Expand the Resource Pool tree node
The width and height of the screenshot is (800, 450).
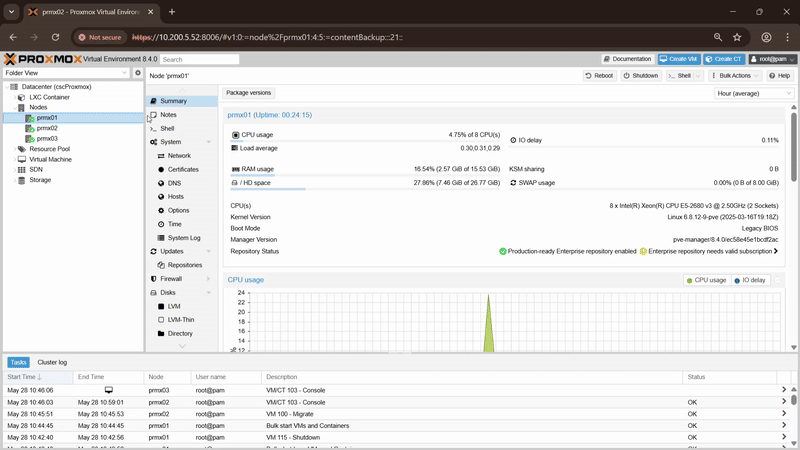[x=14, y=149]
